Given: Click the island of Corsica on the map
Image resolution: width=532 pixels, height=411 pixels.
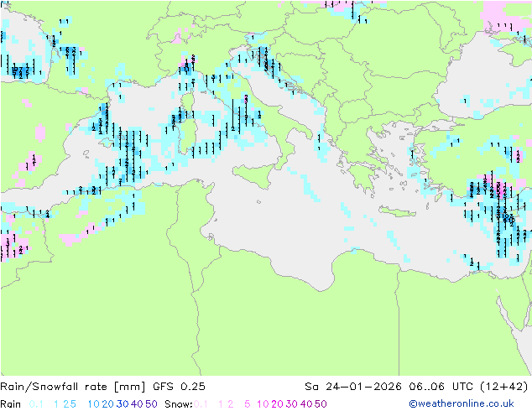Looking at the screenshot, I should tap(188, 101).
